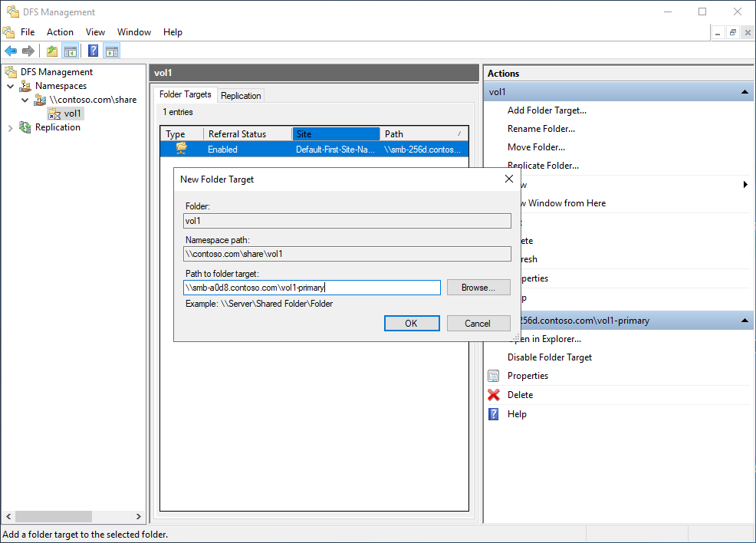This screenshot has height=543, width=756.
Task: Sort by the Type column header
Action: pyautogui.click(x=182, y=134)
